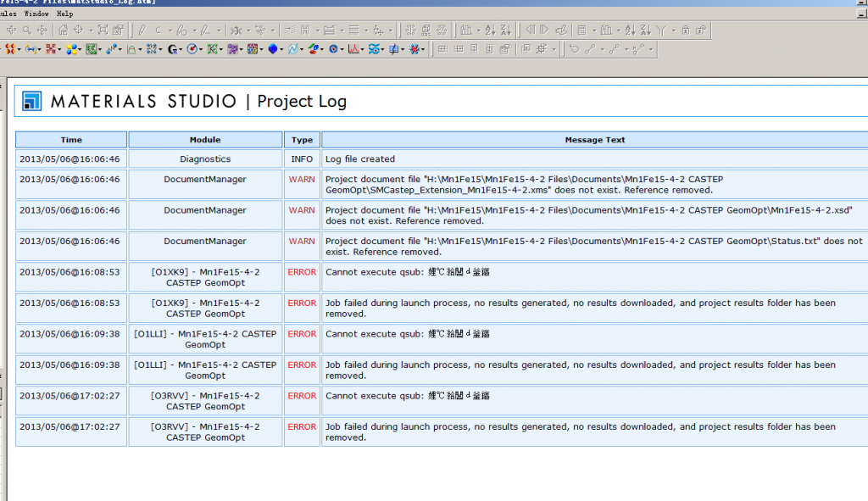Open the G module dropdown arrow
Image resolution: width=868 pixels, height=501 pixels.
(x=181, y=50)
